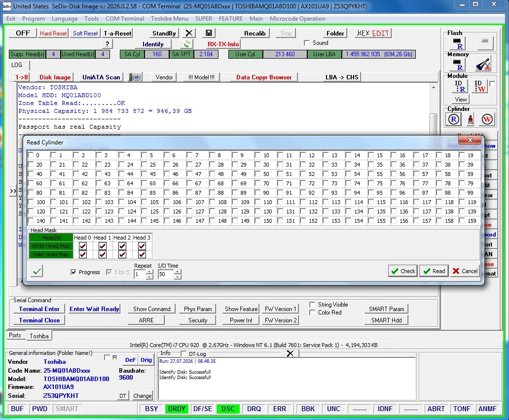Open the Language menu

[x=65, y=19]
